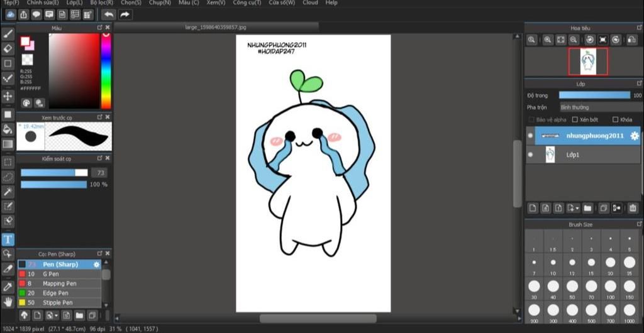Viewport: 644px width, 333px height.
Task: Click the foreground color swatch
Action: (x=25, y=41)
